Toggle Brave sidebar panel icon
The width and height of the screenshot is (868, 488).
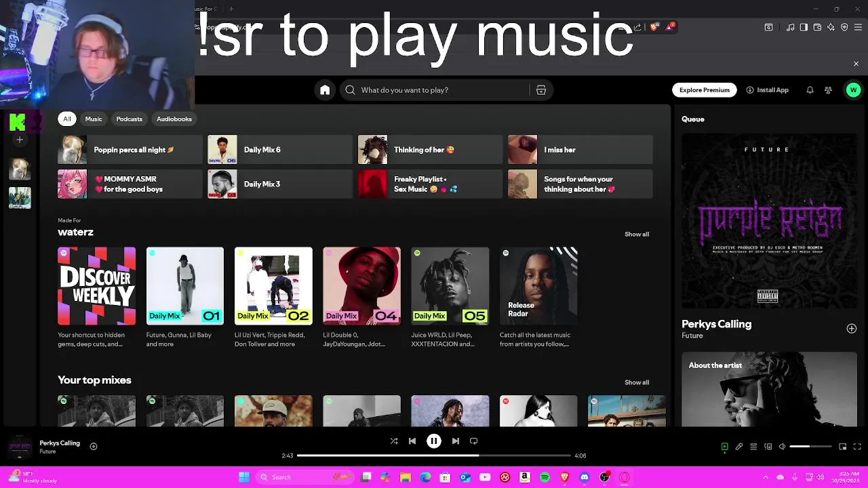point(804,27)
